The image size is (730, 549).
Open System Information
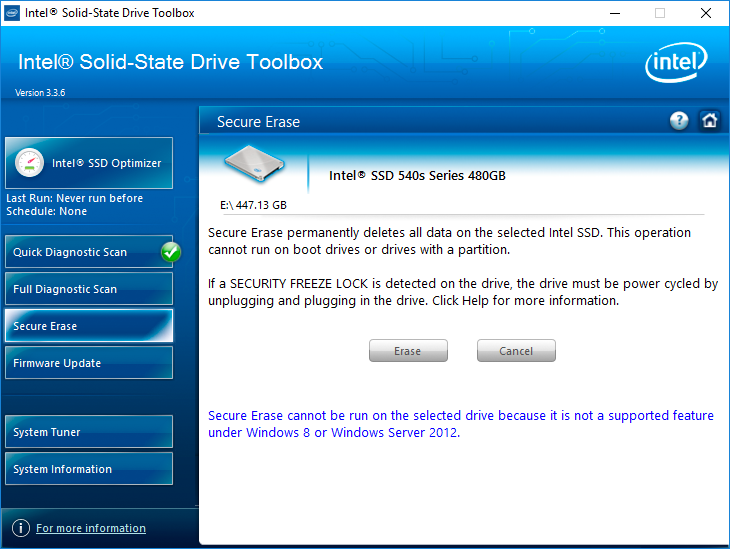pos(89,469)
